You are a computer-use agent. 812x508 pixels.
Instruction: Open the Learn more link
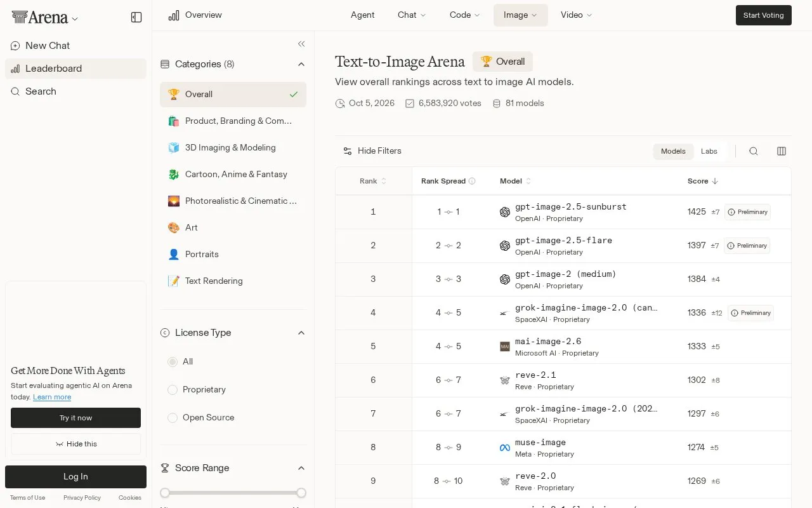click(x=52, y=397)
